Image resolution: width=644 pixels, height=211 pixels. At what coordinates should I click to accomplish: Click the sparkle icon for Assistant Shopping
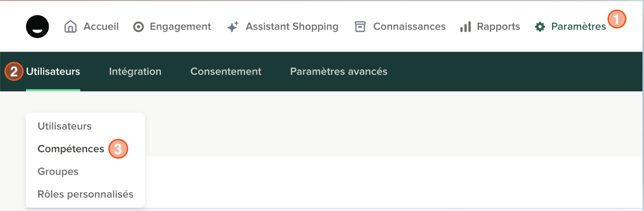pos(233,27)
